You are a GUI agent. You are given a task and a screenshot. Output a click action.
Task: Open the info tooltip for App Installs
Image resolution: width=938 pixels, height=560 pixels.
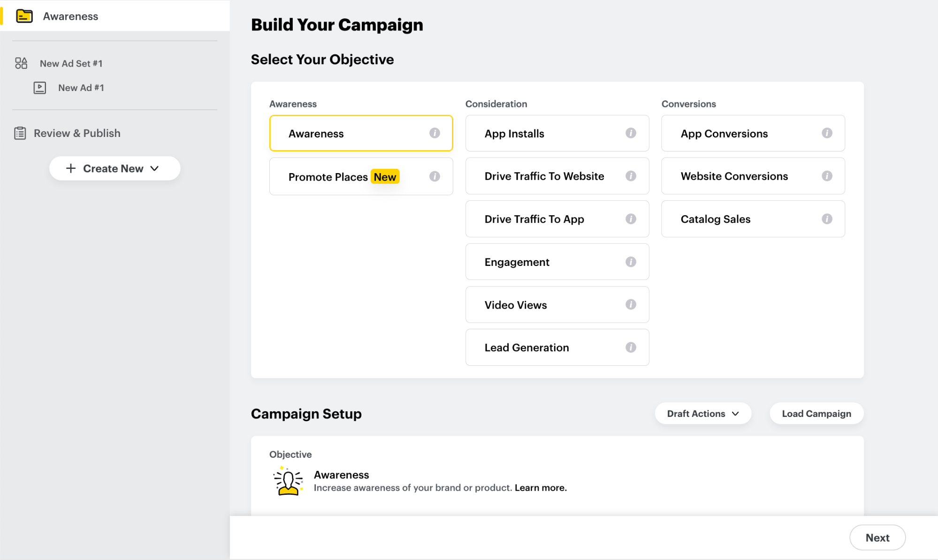(631, 133)
